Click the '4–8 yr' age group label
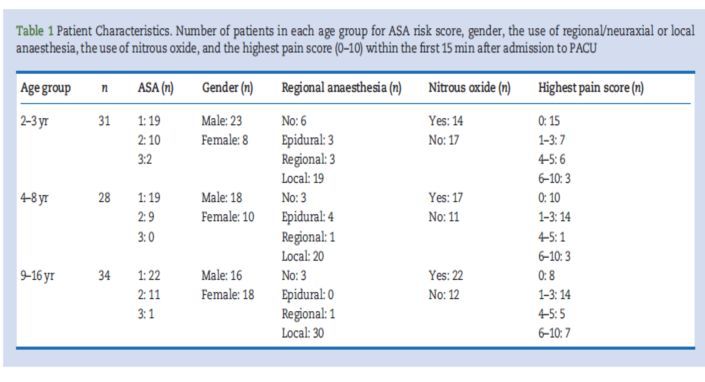 [34, 198]
